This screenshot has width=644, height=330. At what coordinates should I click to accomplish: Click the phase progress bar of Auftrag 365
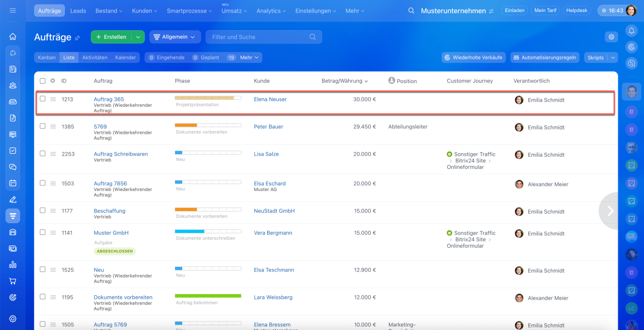click(x=208, y=98)
